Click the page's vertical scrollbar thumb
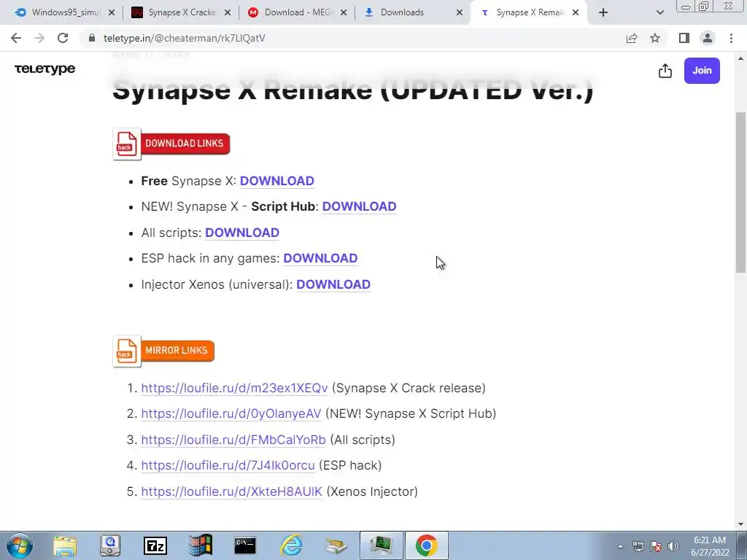 740,192
